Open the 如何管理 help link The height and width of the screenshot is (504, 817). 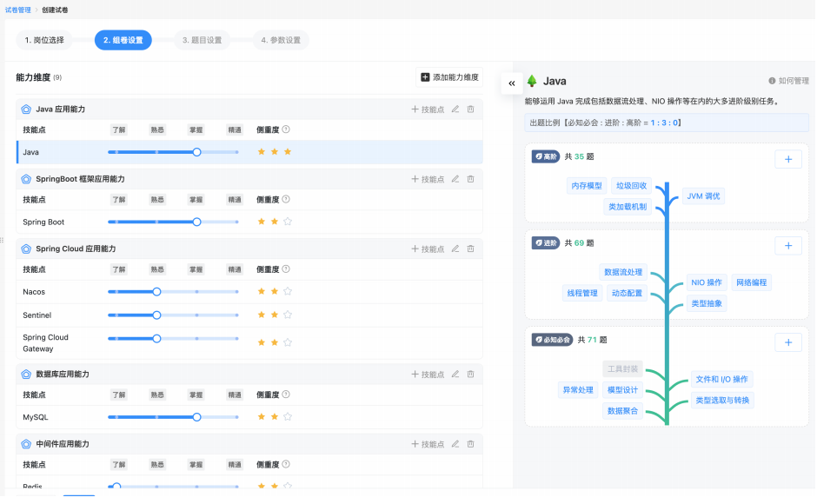(x=789, y=81)
